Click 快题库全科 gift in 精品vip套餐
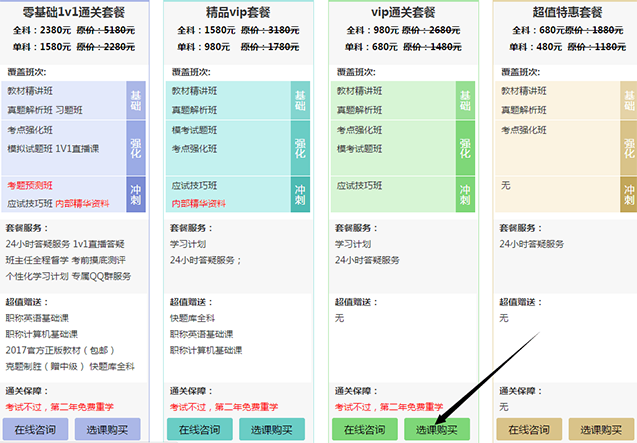This screenshot has width=637, height=443. pos(192,317)
